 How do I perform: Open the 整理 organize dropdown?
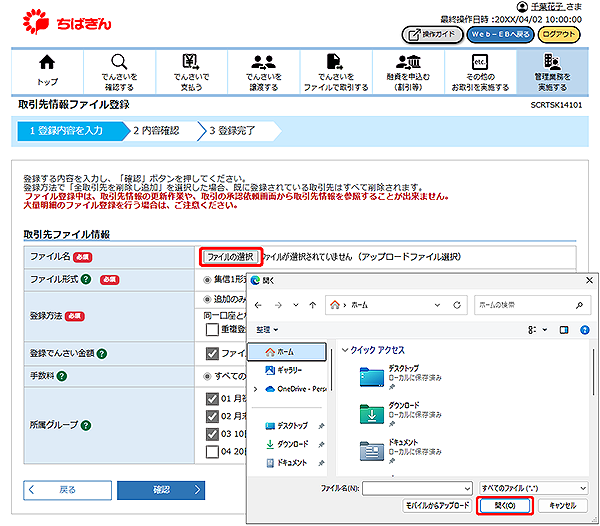[267, 330]
